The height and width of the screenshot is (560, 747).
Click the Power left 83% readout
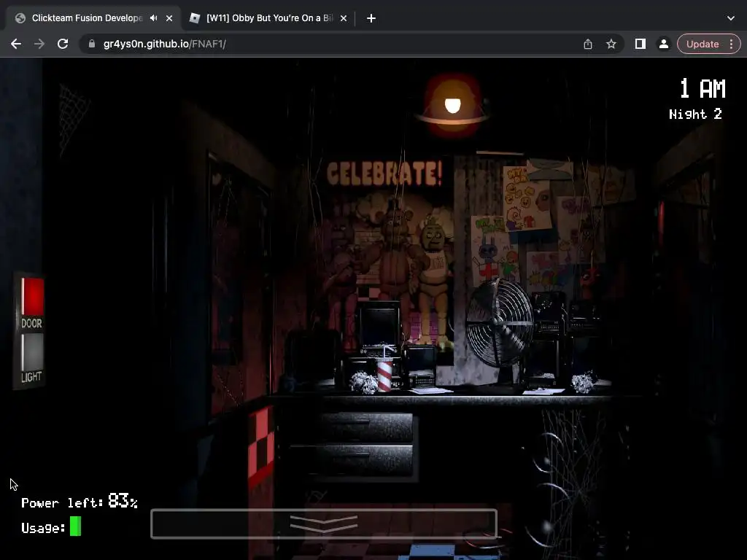coord(80,502)
